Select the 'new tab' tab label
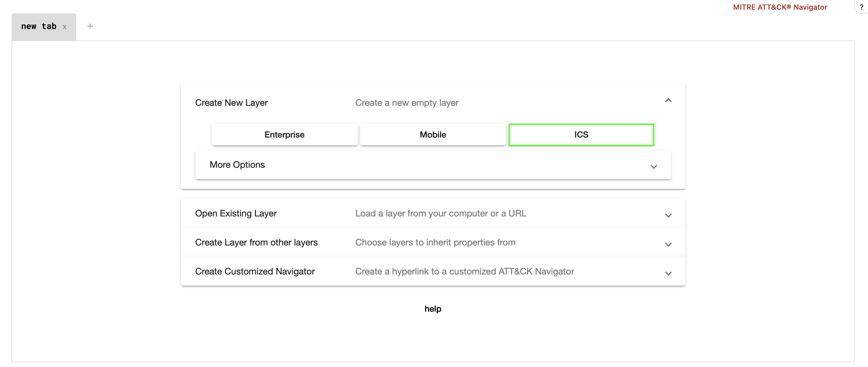The image size is (868, 367). (39, 26)
